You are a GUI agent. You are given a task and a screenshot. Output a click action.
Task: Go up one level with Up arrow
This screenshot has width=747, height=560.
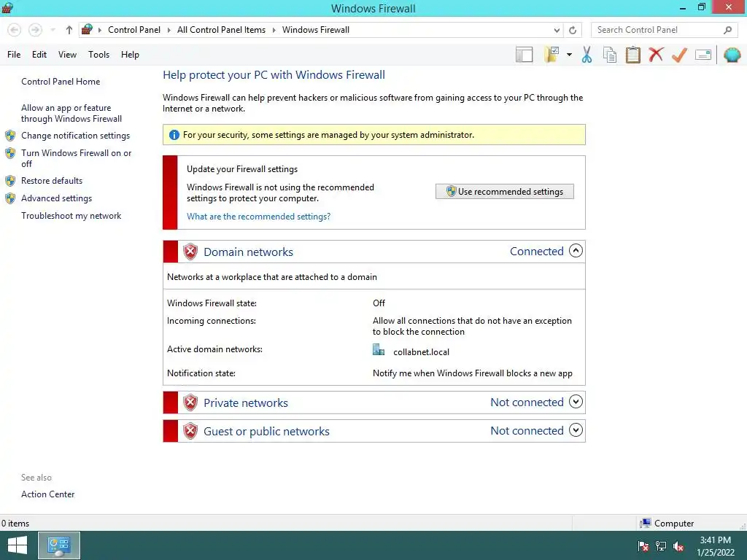[69, 30]
